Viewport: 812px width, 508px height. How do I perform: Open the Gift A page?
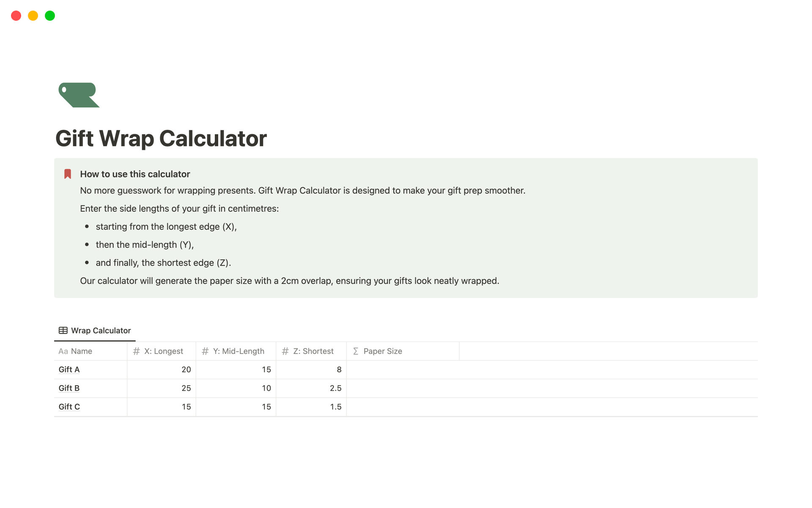[x=69, y=369]
